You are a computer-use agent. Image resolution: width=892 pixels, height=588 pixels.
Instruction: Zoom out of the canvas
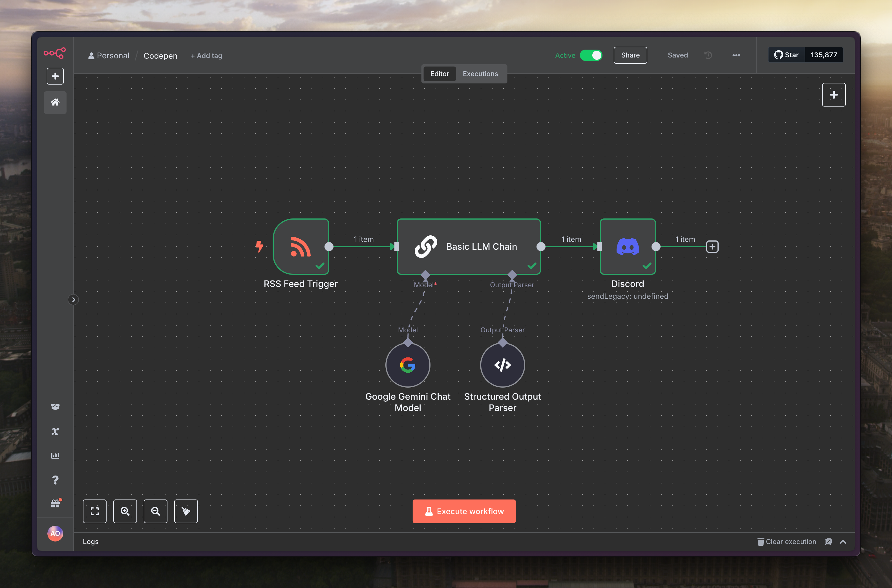(x=155, y=511)
